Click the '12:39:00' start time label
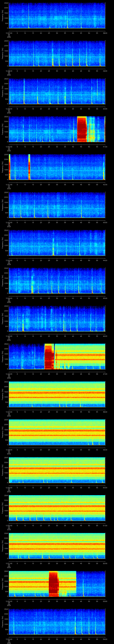Viewport: 114px width, 644px height. tap(9, 109)
